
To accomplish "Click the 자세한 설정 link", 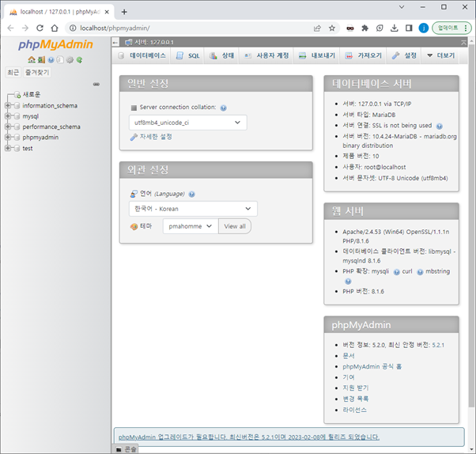I will (156, 137).
